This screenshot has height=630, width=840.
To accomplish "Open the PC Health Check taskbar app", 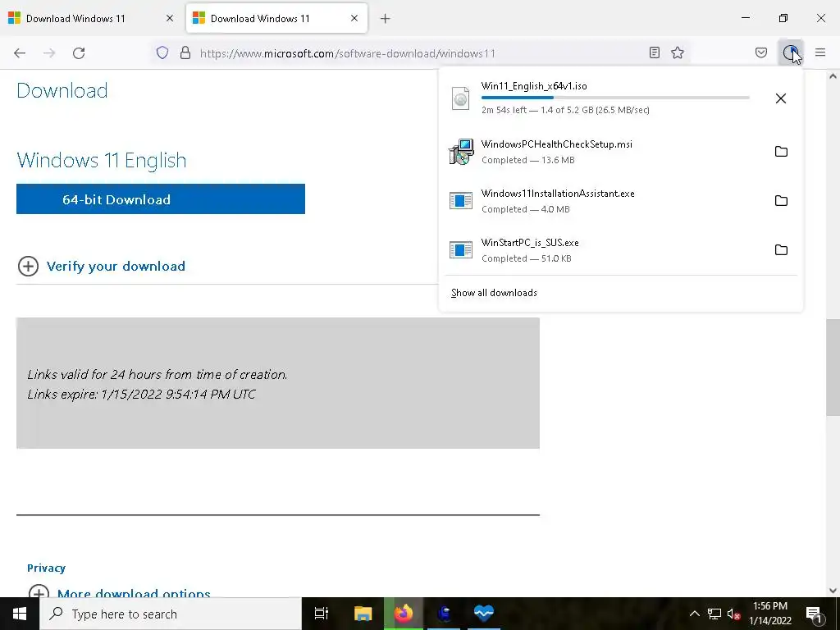I will [483, 614].
